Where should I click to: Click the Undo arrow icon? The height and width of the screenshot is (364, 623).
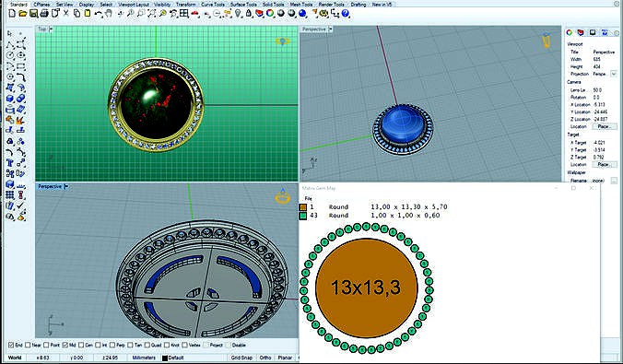[98, 14]
